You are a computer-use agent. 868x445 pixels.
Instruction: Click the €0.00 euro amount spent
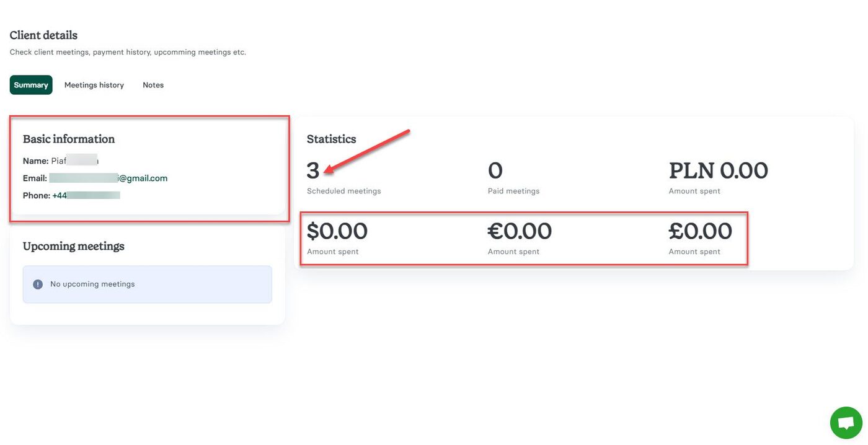(x=520, y=231)
